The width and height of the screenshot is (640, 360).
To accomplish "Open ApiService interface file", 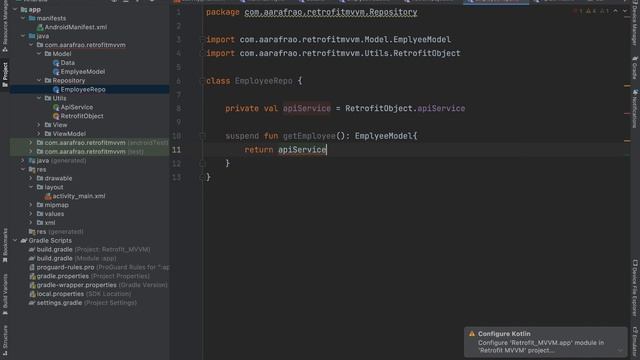I will 77,107.
